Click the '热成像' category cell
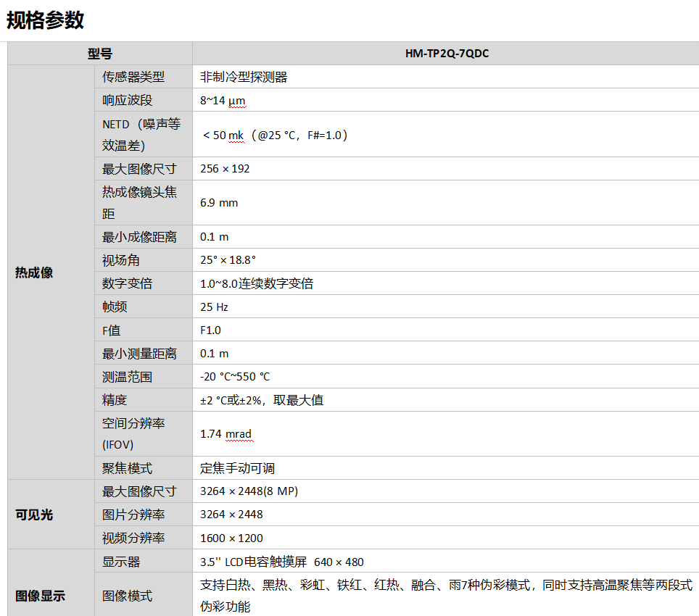This screenshot has height=616, width=699. point(51,272)
